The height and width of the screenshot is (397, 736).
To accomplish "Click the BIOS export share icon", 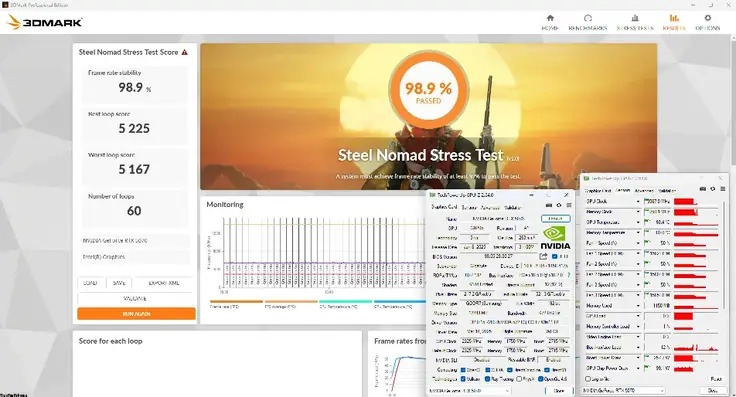I will click(x=544, y=256).
